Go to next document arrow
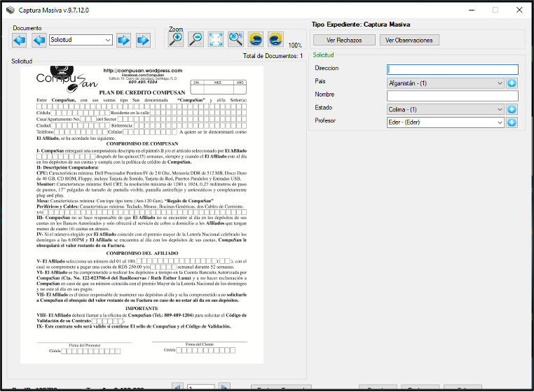The image size is (534, 392). 123,40
